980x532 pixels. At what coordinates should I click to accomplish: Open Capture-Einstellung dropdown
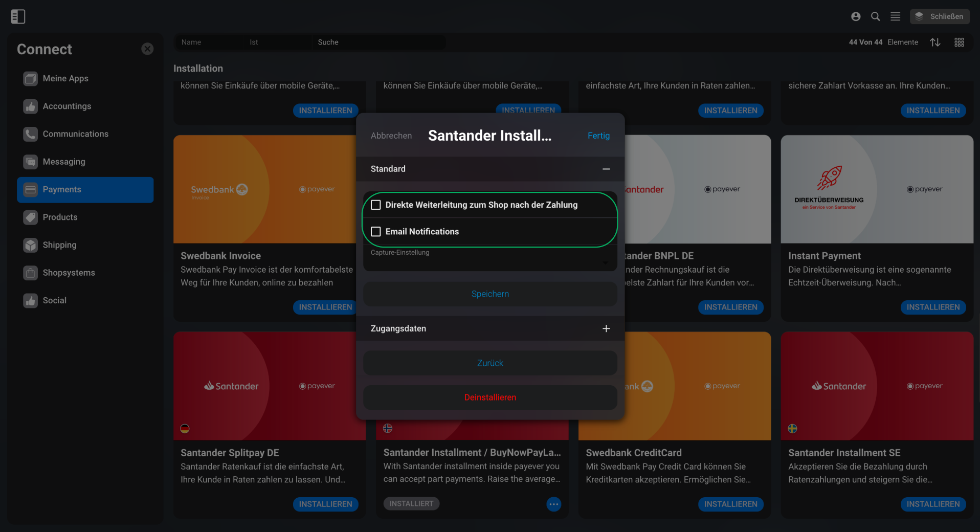(490, 259)
